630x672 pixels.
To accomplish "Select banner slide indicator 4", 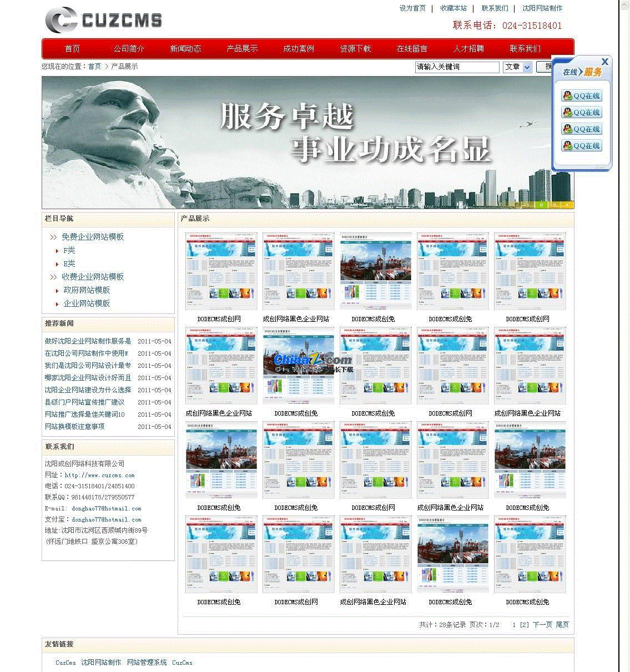I will point(566,205).
